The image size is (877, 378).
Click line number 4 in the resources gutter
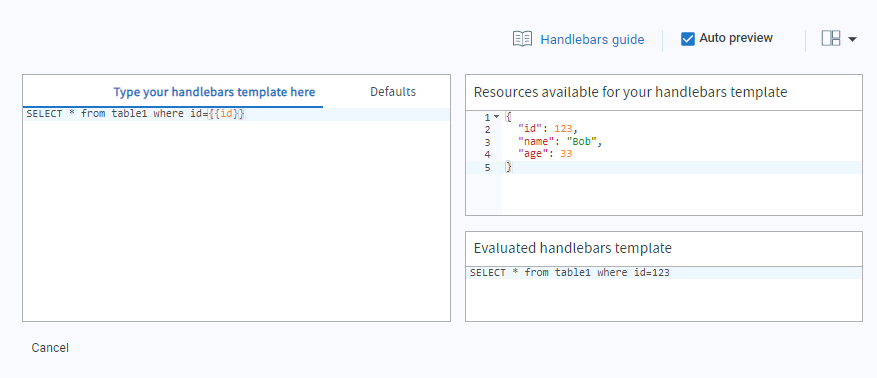(488, 154)
